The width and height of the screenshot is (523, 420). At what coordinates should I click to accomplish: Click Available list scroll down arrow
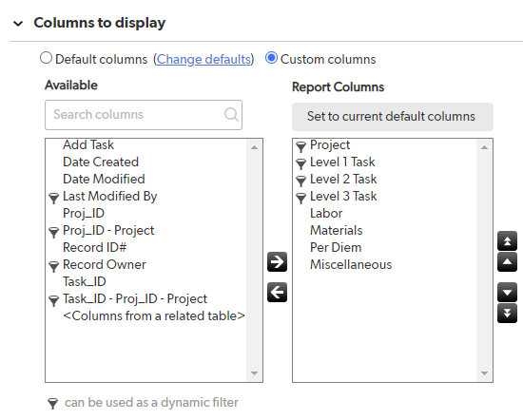tap(254, 373)
